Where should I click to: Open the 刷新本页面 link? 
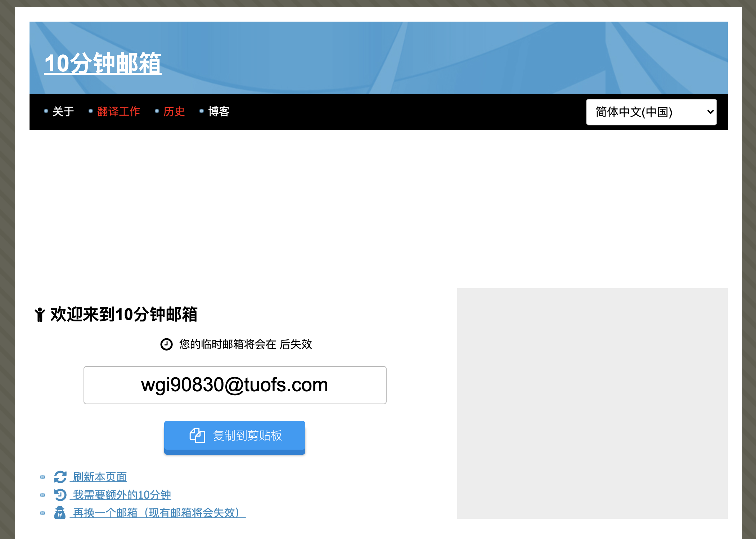point(100,477)
